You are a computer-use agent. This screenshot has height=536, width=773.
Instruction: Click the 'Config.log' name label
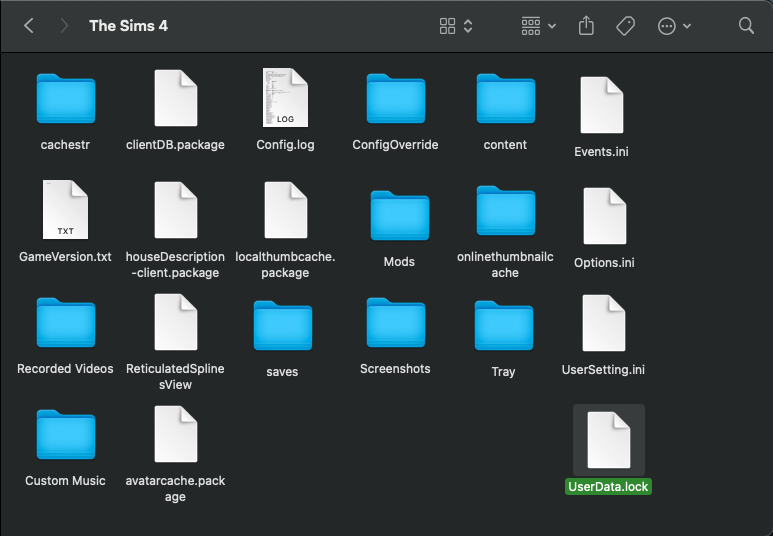285,144
